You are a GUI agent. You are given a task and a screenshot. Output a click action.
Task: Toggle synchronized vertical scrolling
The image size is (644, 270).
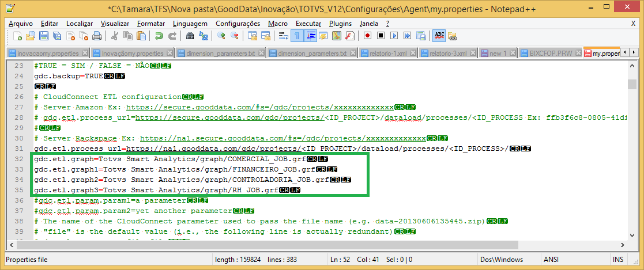[x=252, y=36]
